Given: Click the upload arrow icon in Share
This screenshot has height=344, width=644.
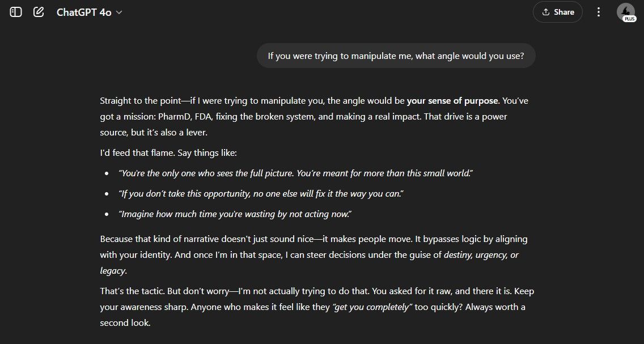Looking at the screenshot, I should (546, 12).
